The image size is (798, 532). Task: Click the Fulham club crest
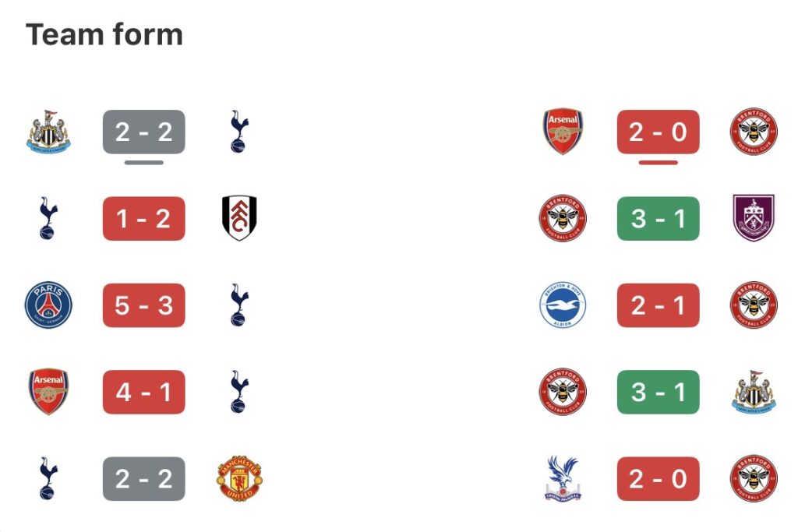(239, 218)
